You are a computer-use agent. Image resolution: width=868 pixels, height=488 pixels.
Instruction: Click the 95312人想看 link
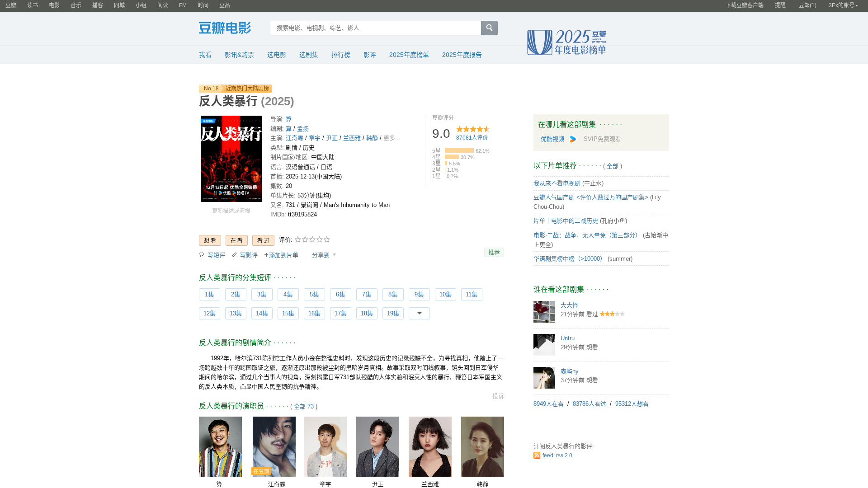(x=632, y=404)
